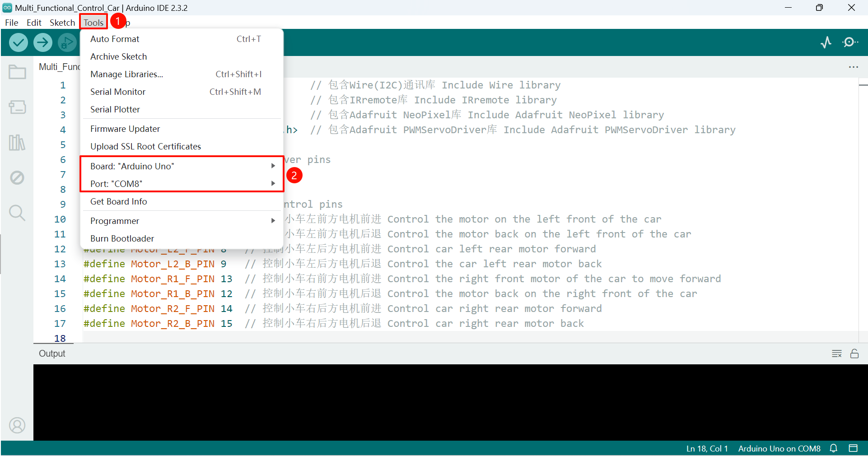Open the Serial Monitor magnifier icon
Screen dimensions: 868x456
(850, 42)
